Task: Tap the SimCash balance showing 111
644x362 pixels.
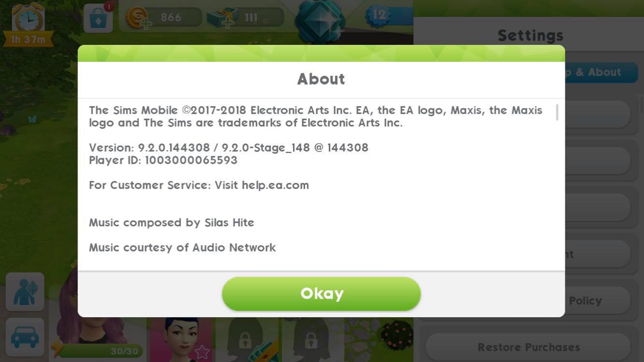Action: pos(258,18)
